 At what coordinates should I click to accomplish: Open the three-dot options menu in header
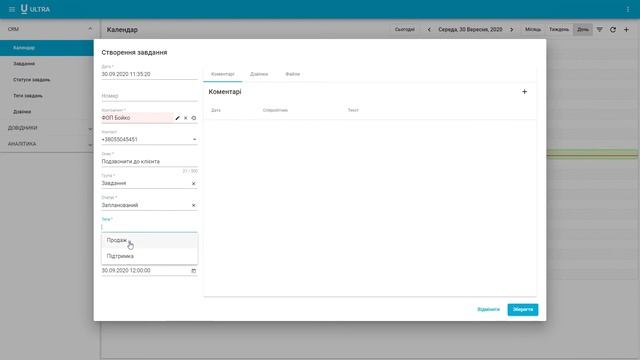(x=628, y=9)
